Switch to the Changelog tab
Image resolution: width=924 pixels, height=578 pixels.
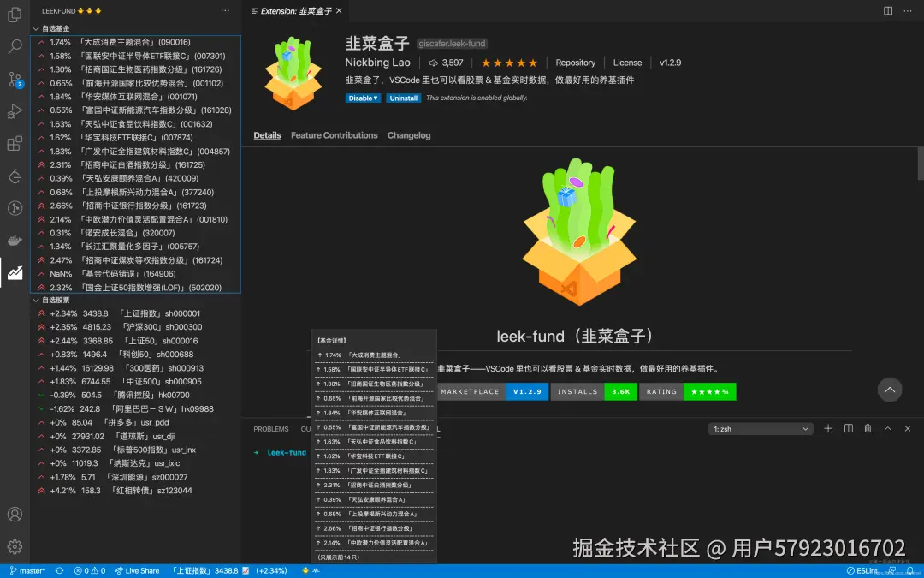409,135
